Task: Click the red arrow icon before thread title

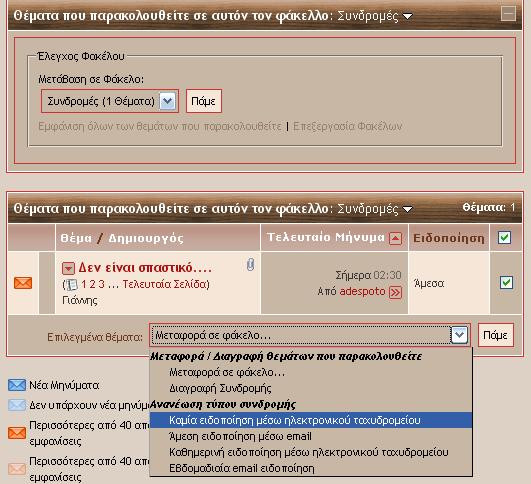Action: (x=68, y=269)
